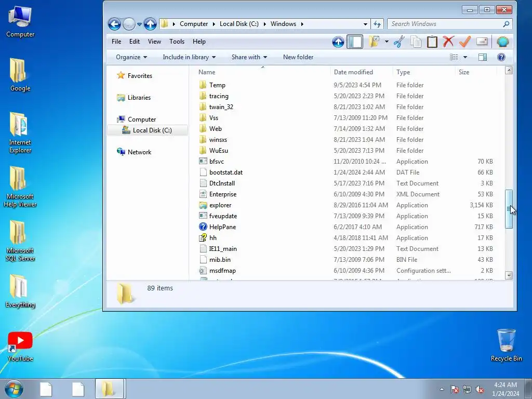
Task: Select the bootstat.dat file
Action: pos(225,172)
